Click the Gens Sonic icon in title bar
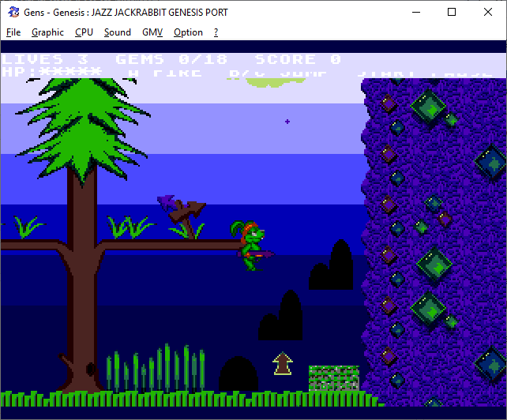The width and height of the screenshot is (507, 420). 13,12
